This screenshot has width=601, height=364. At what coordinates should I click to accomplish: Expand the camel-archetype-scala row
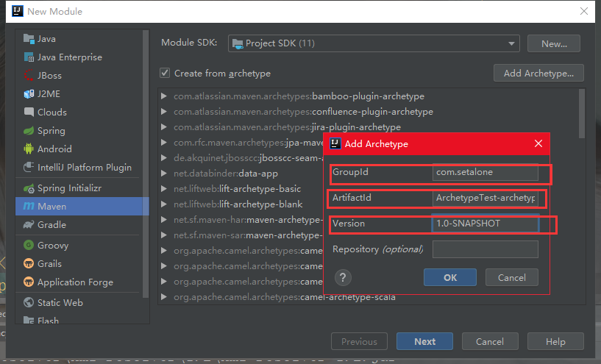click(x=164, y=296)
